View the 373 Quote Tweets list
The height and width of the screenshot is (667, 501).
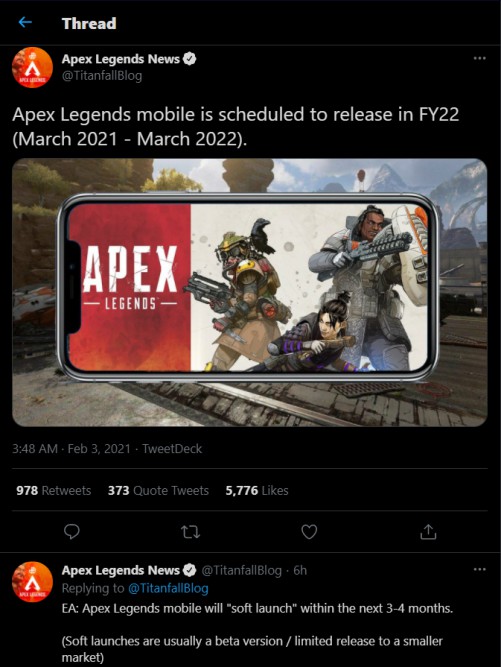click(x=158, y=490)
